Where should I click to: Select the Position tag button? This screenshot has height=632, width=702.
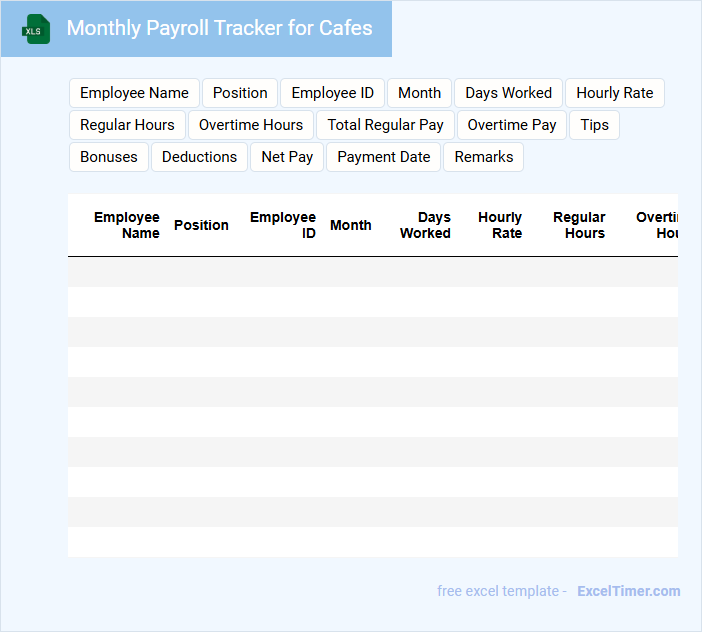tap(240, 93)
